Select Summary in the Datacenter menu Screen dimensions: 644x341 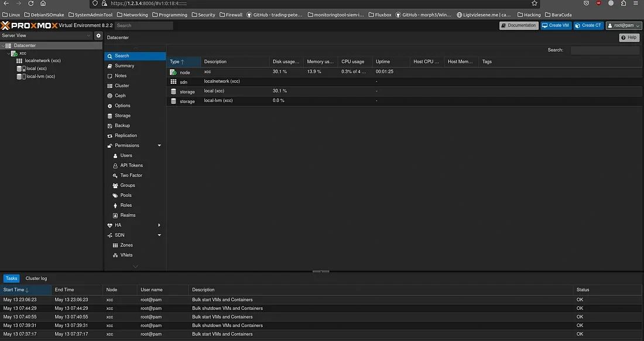(x=124, y=66)
